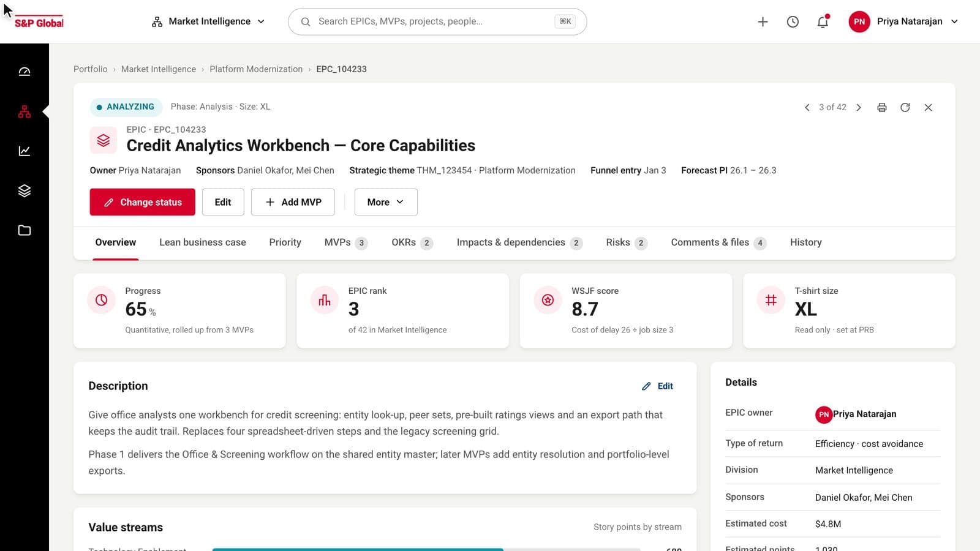
Task: Click the Edit button beside Change status
Action: click(x=223, y=202)
